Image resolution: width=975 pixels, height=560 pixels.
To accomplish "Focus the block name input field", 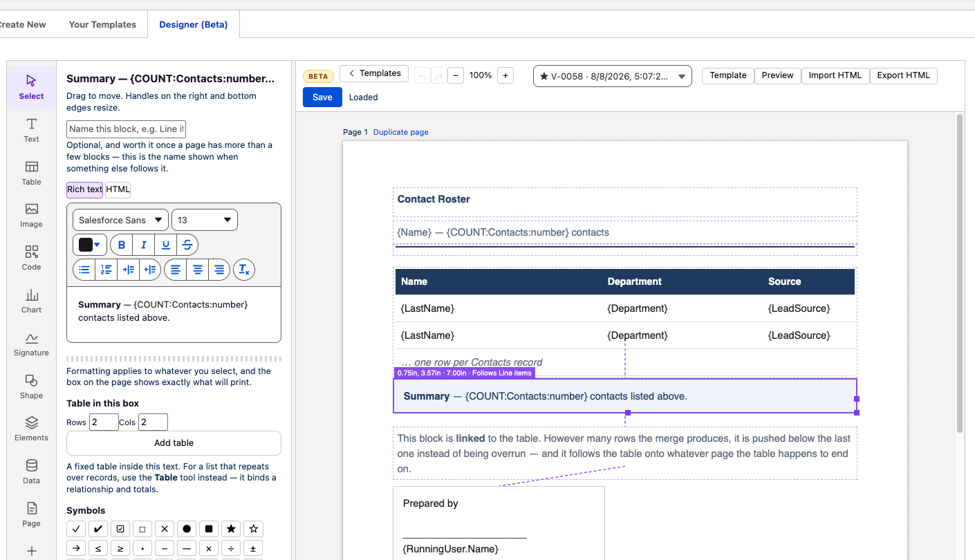I will [126, 129].
